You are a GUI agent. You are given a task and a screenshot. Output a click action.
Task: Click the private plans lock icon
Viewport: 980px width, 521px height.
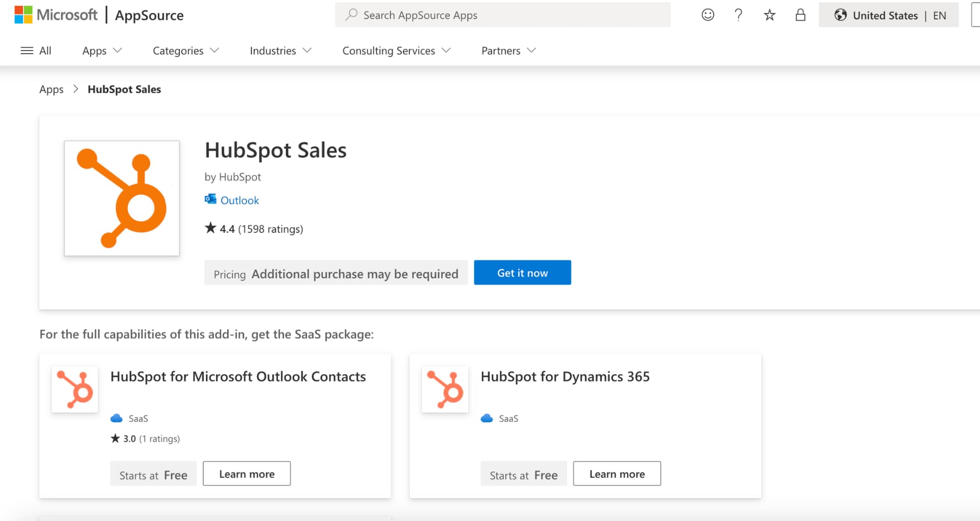tap(800, 15)
